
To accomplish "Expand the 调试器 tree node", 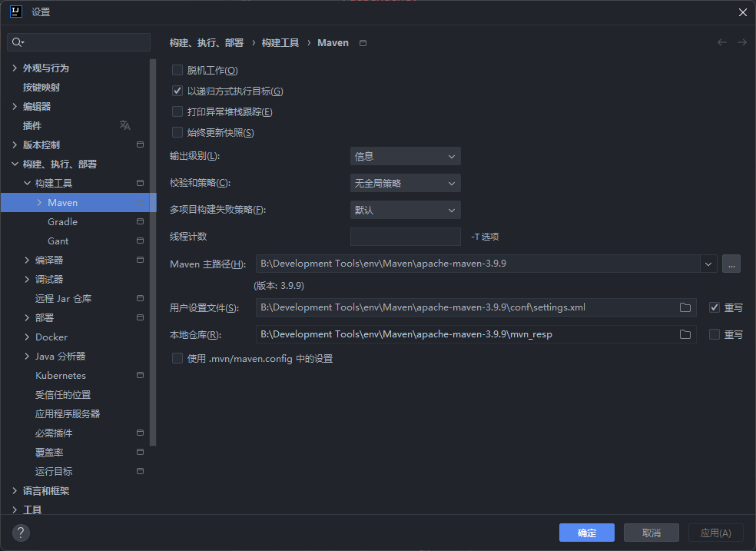I will 27,279.
